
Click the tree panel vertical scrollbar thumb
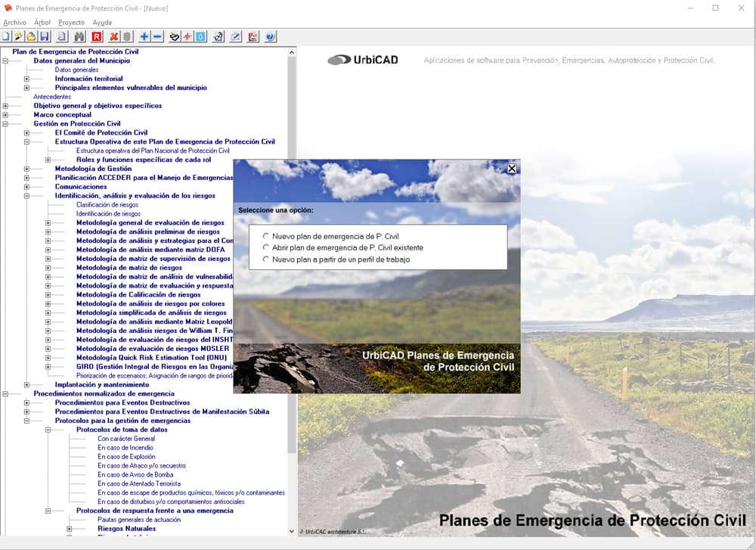pyautogui.click(x=292, y=255)
